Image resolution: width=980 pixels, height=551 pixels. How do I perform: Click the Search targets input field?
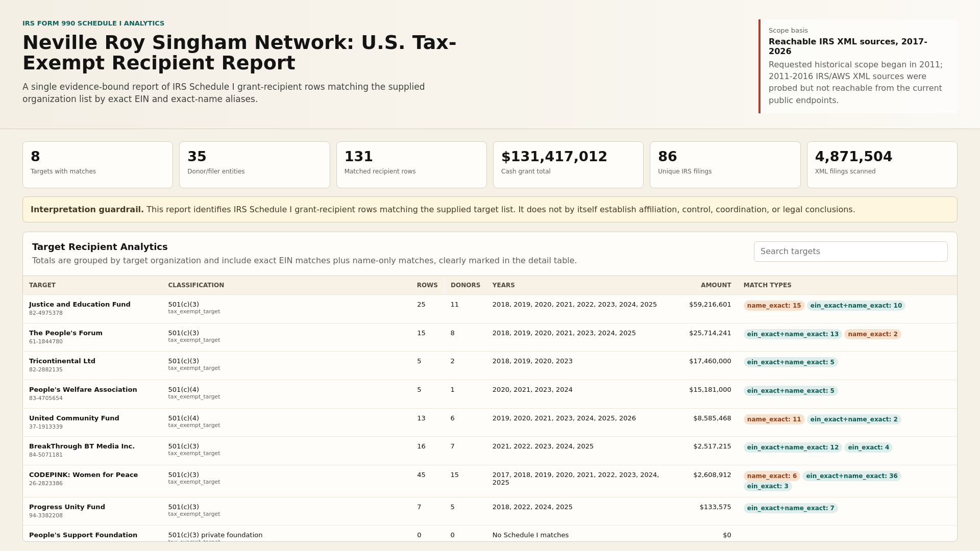pos(850,252)
